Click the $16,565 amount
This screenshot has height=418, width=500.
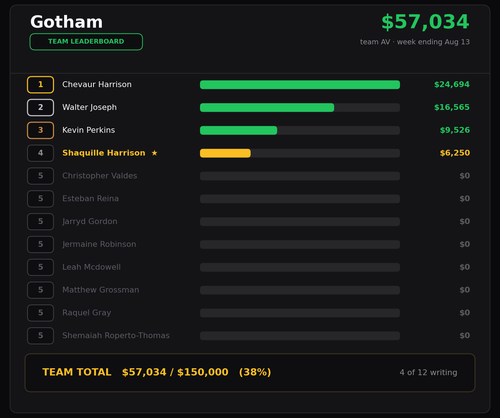click(x=452, y=107)
